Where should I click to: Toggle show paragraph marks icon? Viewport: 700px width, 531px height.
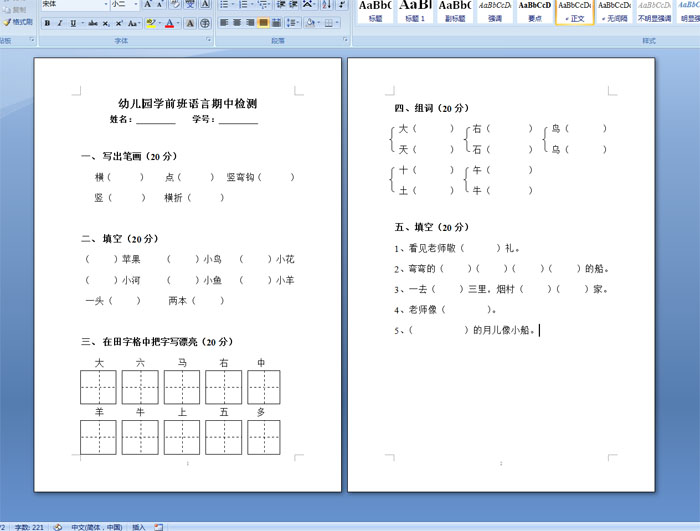(342, 4)
